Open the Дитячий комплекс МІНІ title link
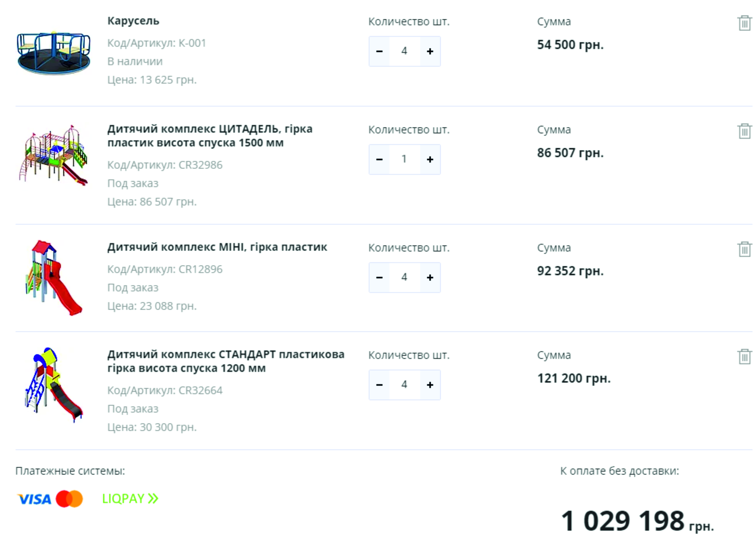Viewport: 756px width, 547px height. [x=217, y=247]
